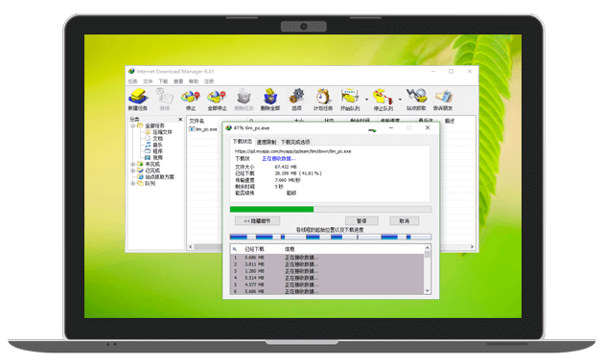Screen dimensions: 604x364
Task: Click the blue 正在接收数据 status text
Action: click(x=278, y=158)
